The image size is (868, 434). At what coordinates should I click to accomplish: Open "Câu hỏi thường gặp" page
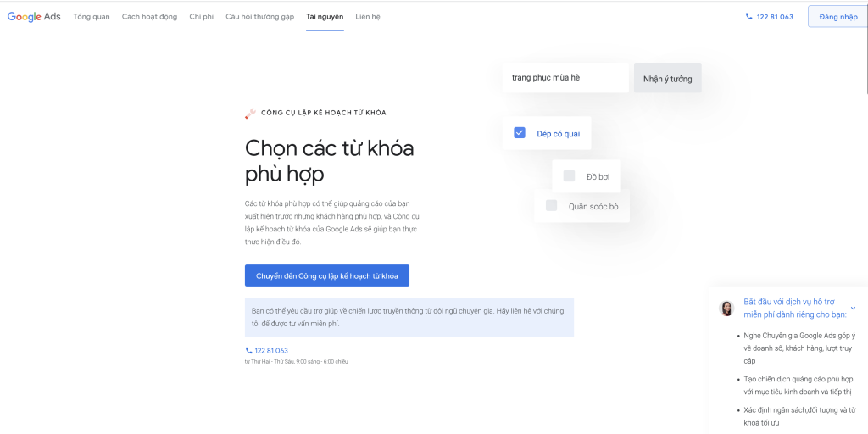coord(260,17)
